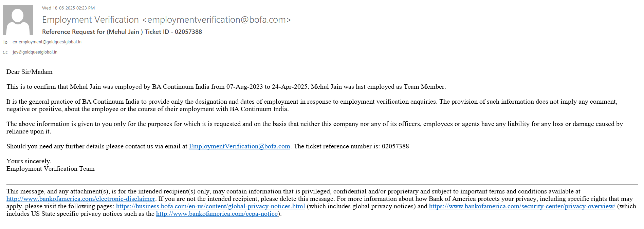Click the subject line with Ticket ID 02057388
Screen dimensions: 644x229
click(x=122, y=32)
